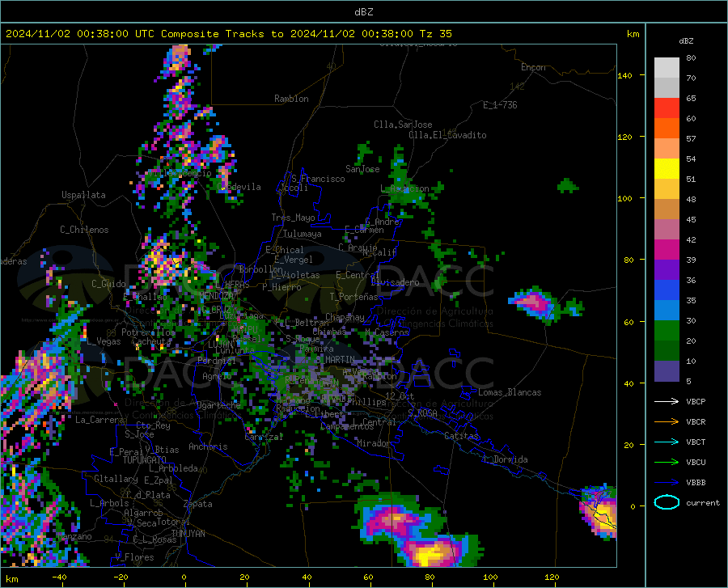Click the '80' value on the color scale
Image resolution: width=728 pixels, height=588 pixels.
click(691, 58)
